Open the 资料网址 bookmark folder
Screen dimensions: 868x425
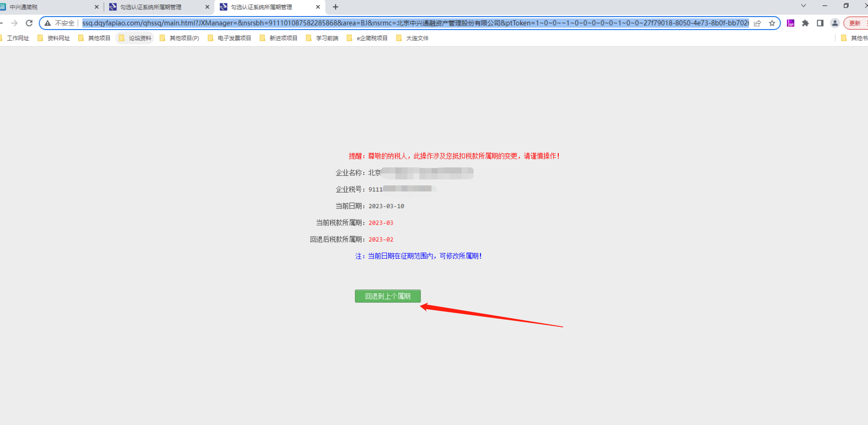(x=54, y=38)
